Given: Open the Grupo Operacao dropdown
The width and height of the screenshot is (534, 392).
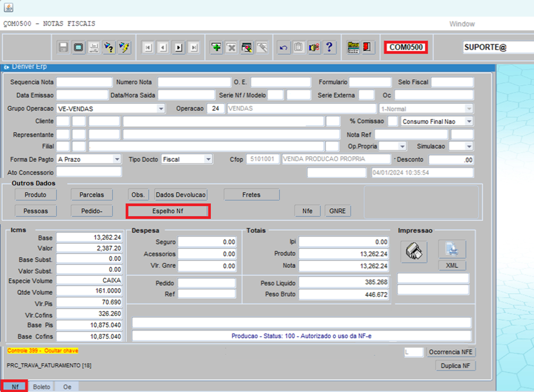Looking at the screenshot, I should point(161,109).
